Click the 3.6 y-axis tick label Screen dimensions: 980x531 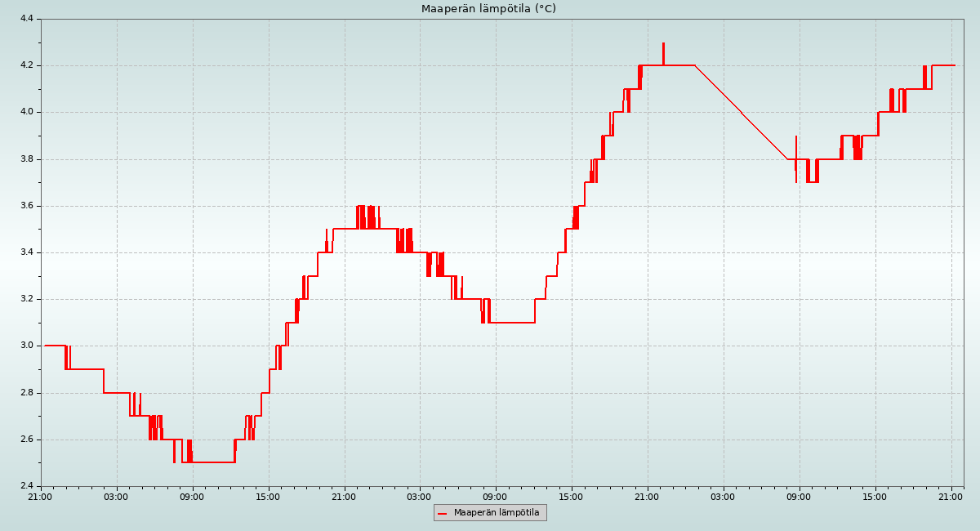pos(24,206)
